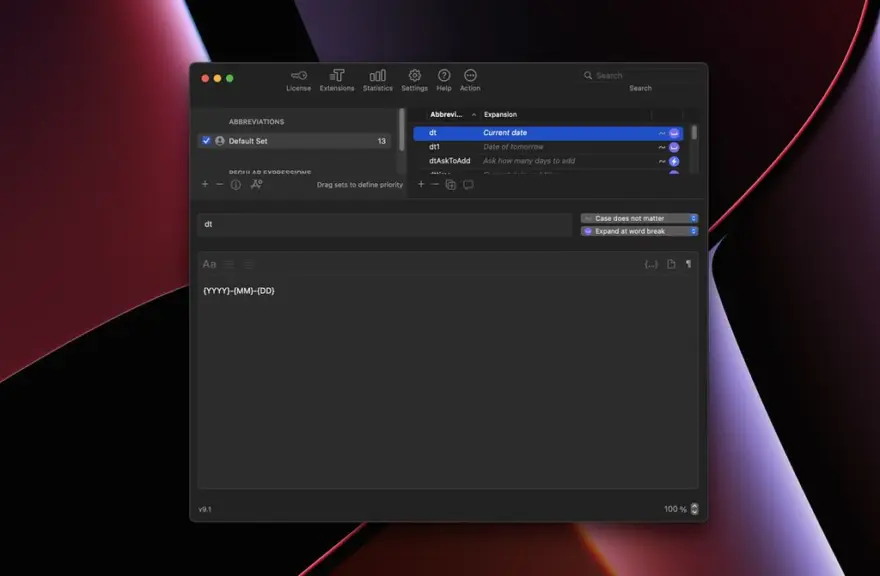Click the tilde case icon in dtAskToAdd row
Screen dimensions: 880x576
[662, 161]
